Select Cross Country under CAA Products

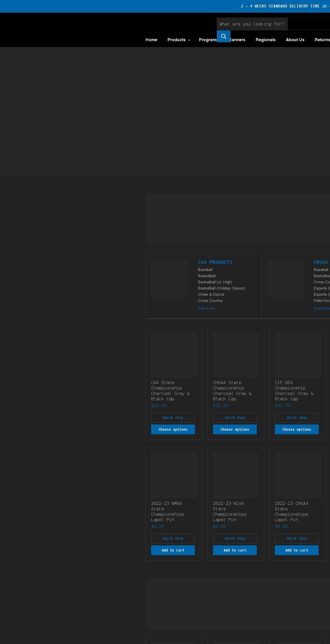click(x=210, y=301)
